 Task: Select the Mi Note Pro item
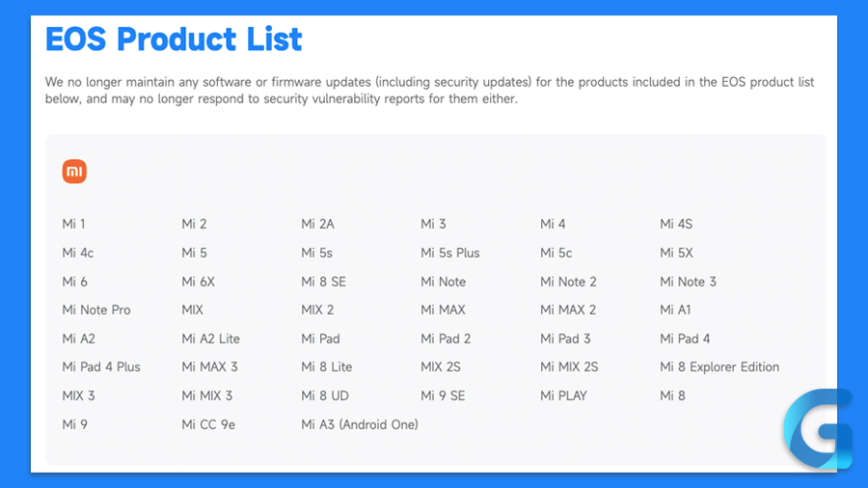click(x=96, y=310)
